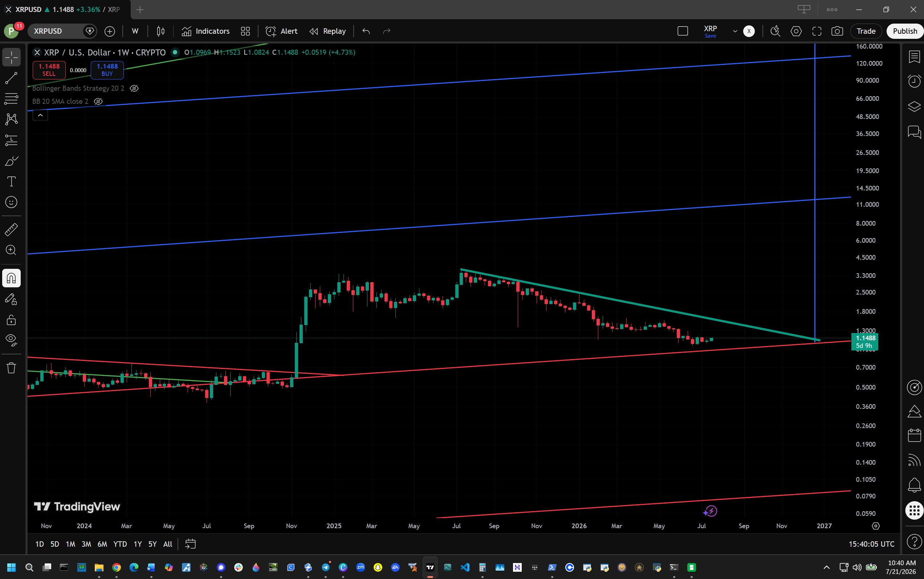Screen dimensions: 924x579
Task: Open the Alerts clock icon in right sidebar
Action: [x=914, y=81]
